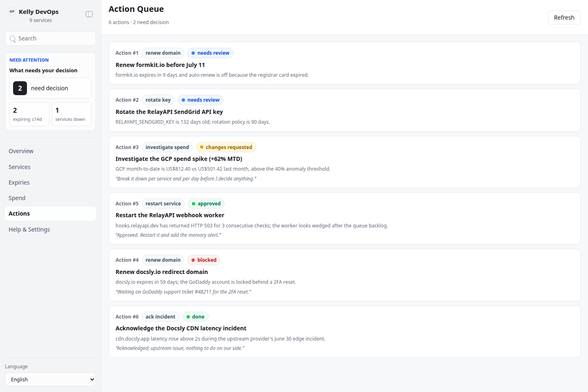
Task: Click 'GCP month-to-date is US$812.40' text
Action: click(223, 169)
